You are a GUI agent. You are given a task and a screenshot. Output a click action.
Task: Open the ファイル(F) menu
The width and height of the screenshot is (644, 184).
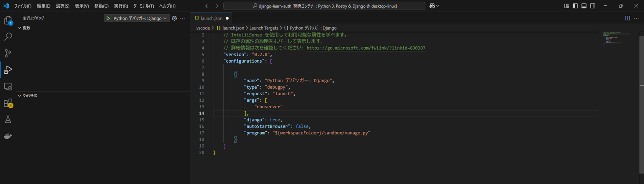tap(23, 6)
